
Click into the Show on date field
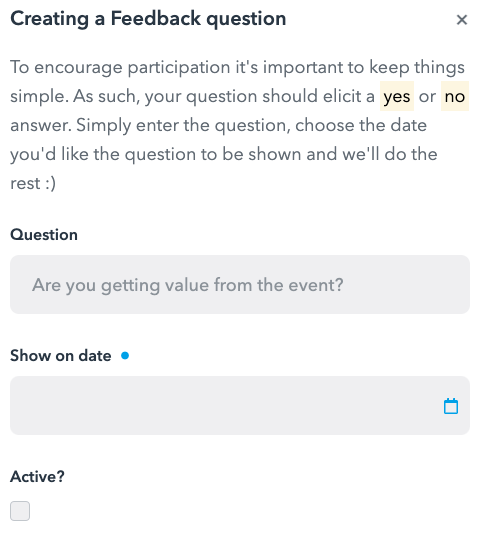pos(240,405)
